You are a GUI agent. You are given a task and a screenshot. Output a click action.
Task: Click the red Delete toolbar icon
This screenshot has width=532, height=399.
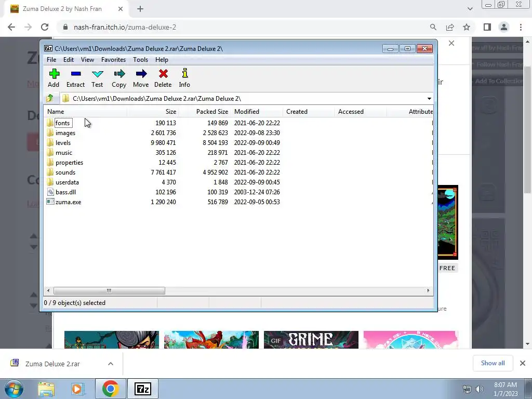163,74
